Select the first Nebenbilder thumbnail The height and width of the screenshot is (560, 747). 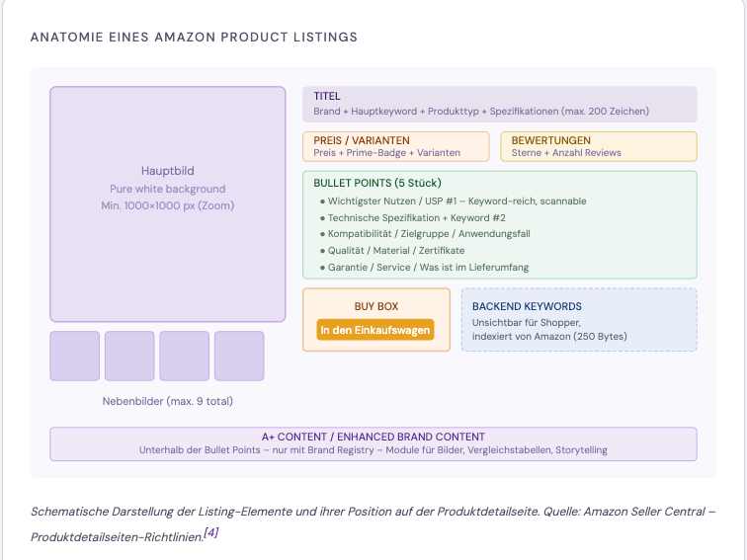tap(75, 357)
